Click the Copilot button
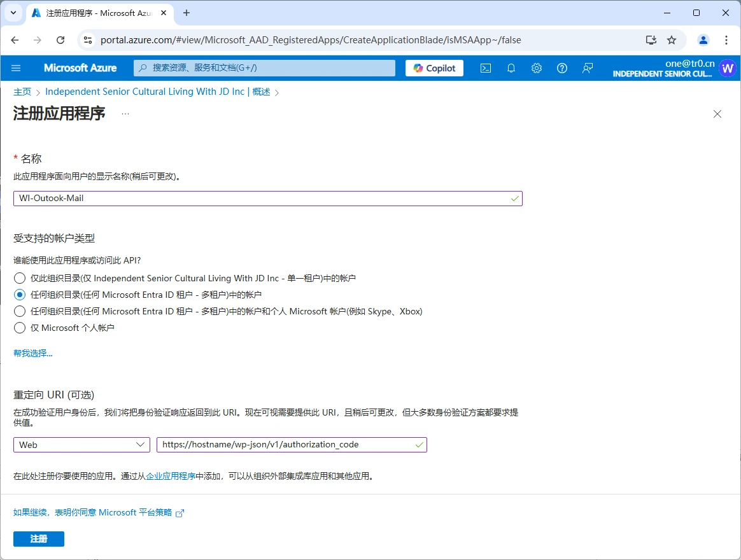741x560 pixels. (x=434, y=68)
